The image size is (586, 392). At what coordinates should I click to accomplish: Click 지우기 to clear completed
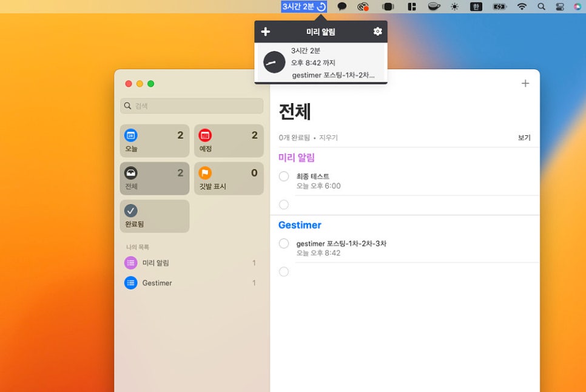[328, 138]
